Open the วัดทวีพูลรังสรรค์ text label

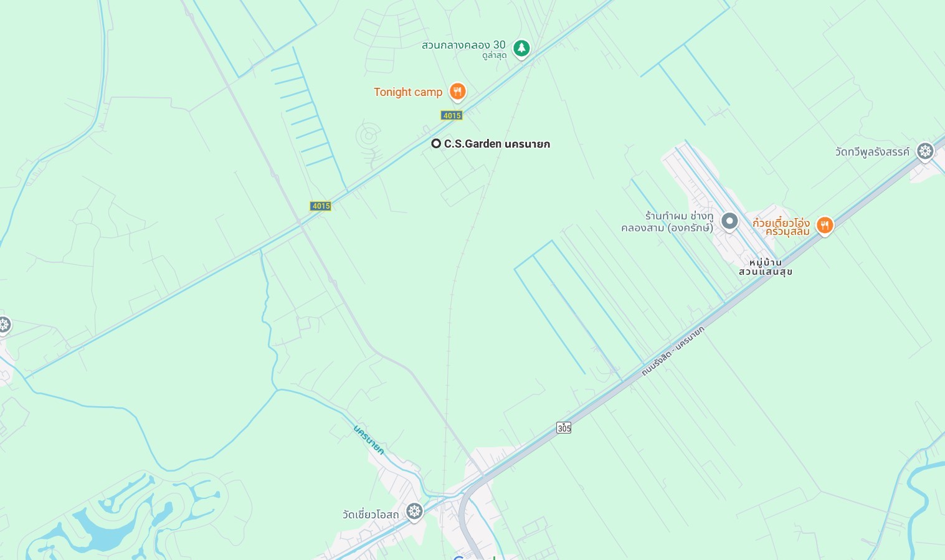872,152
